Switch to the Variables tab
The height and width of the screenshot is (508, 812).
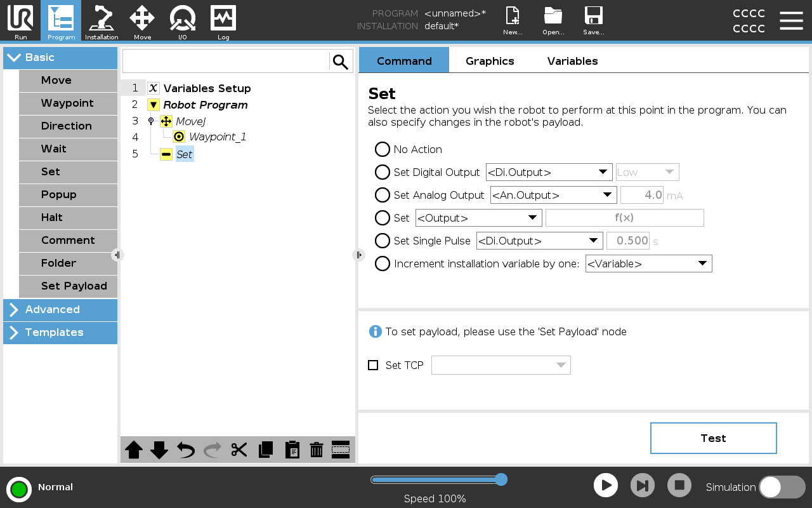(572, 61)
